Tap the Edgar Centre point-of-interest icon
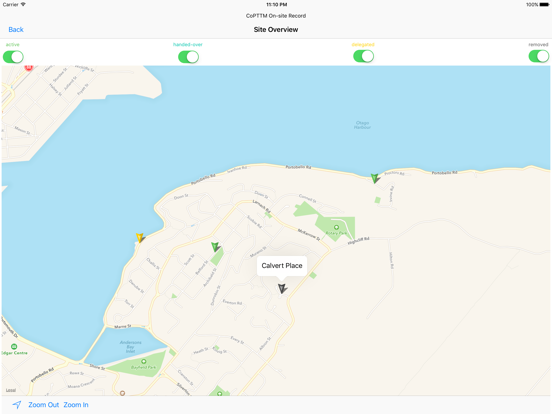 (14, 346)
